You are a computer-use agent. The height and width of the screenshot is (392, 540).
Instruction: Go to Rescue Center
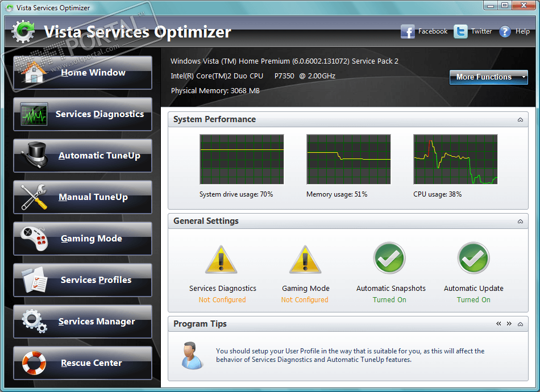82,363
